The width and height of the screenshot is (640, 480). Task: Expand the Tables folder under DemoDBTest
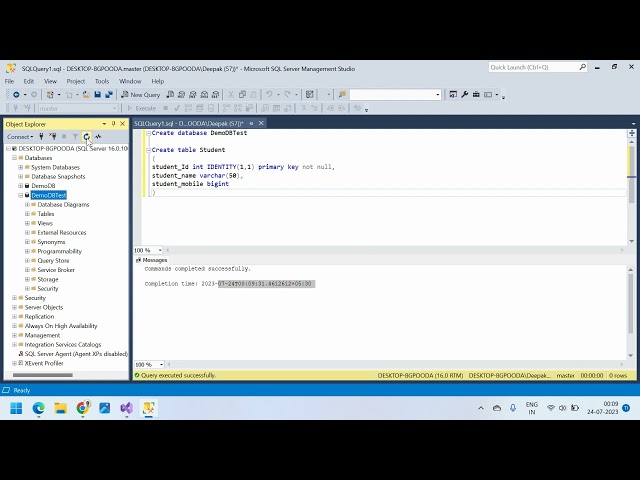[27, 214]
